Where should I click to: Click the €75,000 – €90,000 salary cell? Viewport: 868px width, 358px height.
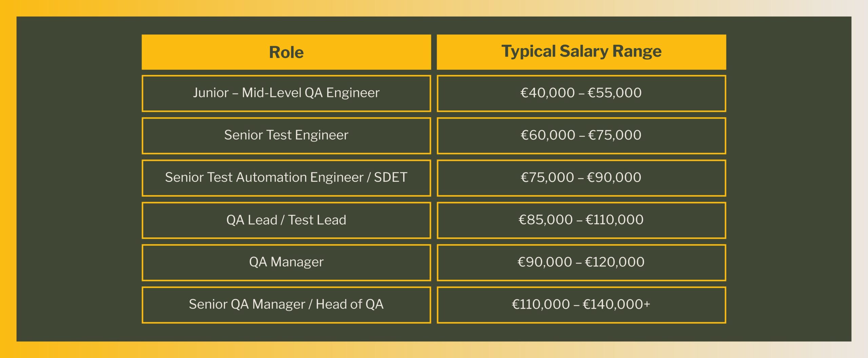coord(581,178)
